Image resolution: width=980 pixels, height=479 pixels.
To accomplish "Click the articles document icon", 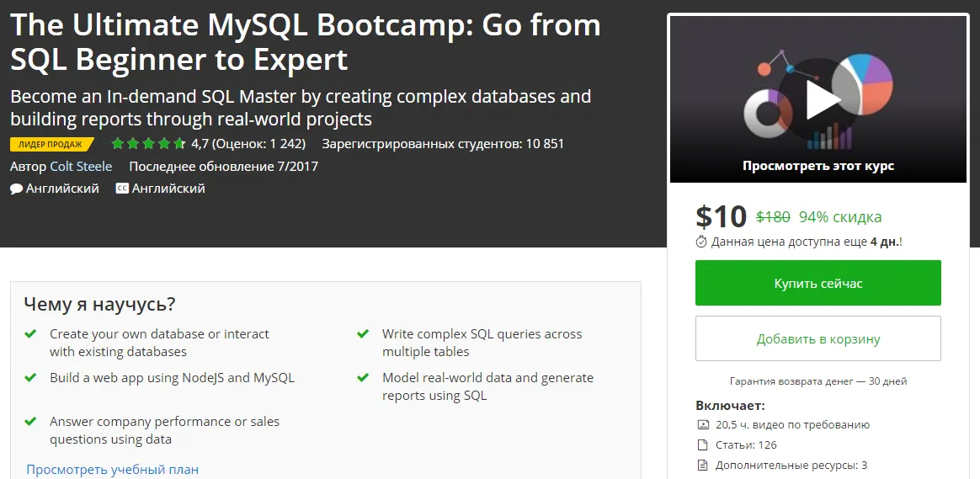I will 704,445.
